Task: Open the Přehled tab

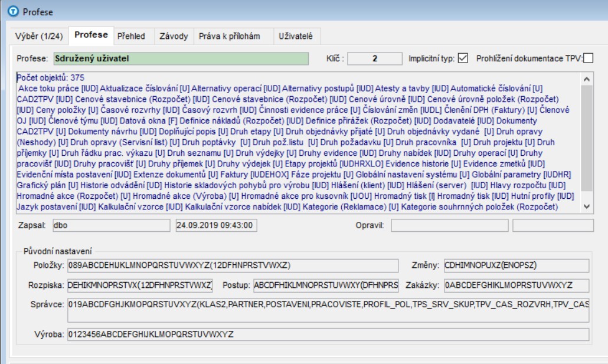Action: 130,36
